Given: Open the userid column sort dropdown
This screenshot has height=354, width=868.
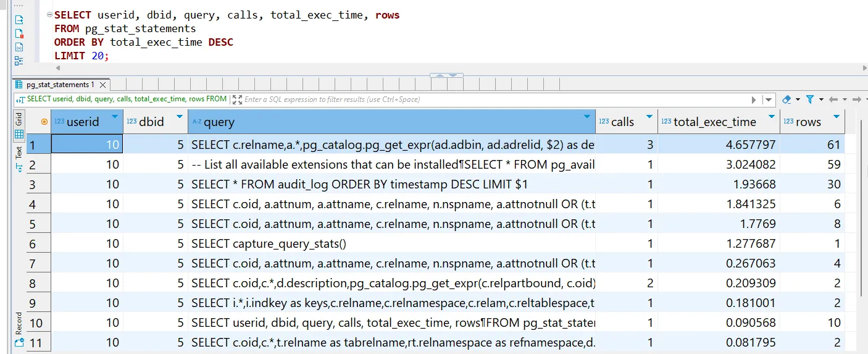Looking at the screenshot, I should 115,117.
